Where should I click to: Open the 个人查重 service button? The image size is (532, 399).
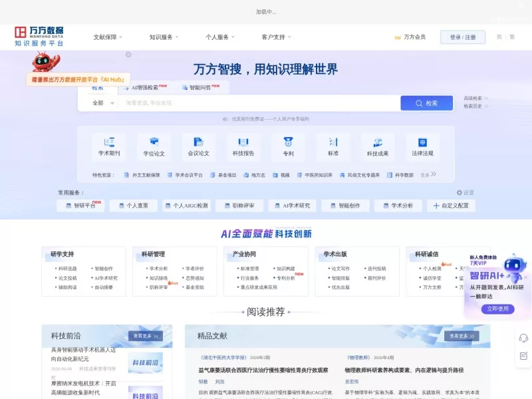click(134, 205)
